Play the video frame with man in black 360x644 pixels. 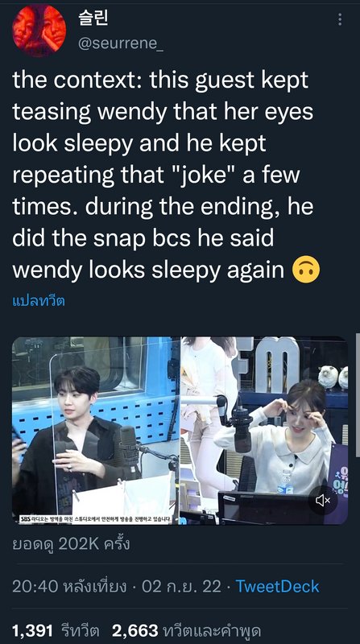tap(96, 431)
